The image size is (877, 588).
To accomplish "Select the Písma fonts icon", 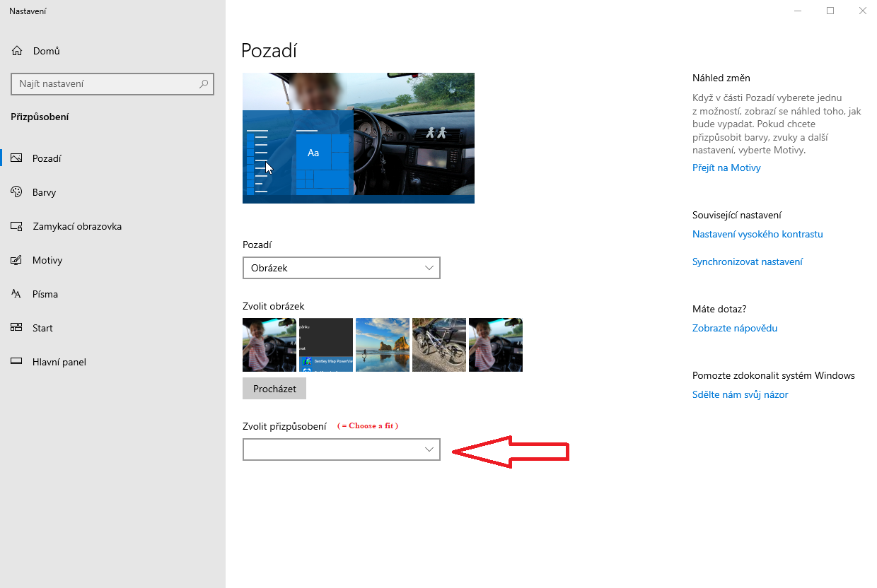I will (16, 293).
